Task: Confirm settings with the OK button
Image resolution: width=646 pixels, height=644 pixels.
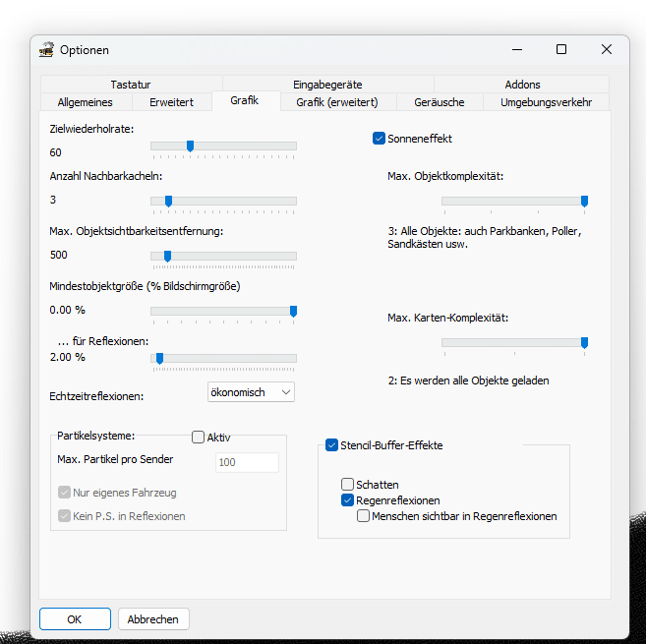Action: coord(75,619)
